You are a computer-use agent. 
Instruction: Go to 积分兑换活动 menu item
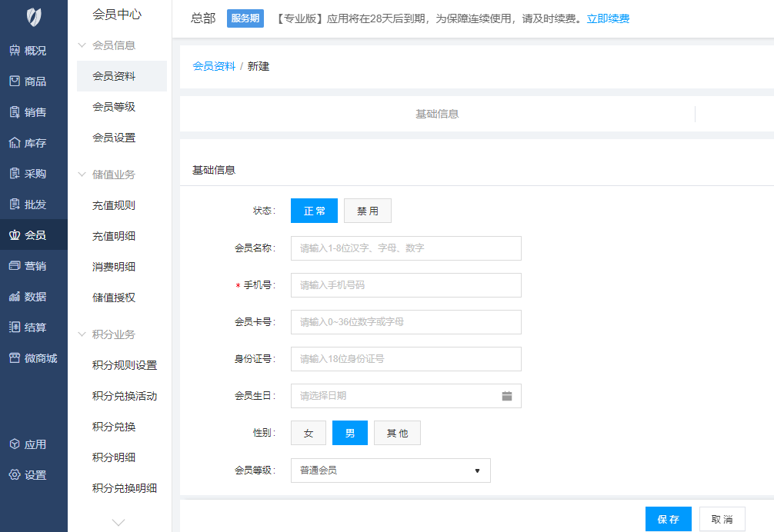[x=125, y=396]
